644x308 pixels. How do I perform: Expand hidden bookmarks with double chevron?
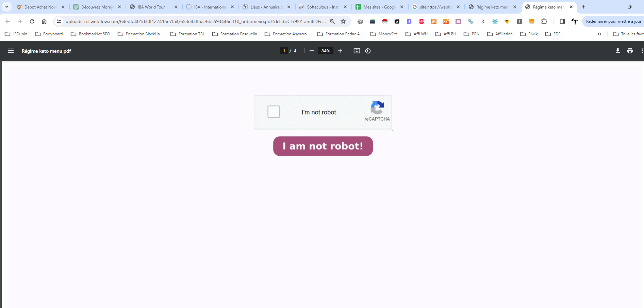pyautogui.click(x=599, y=34)
